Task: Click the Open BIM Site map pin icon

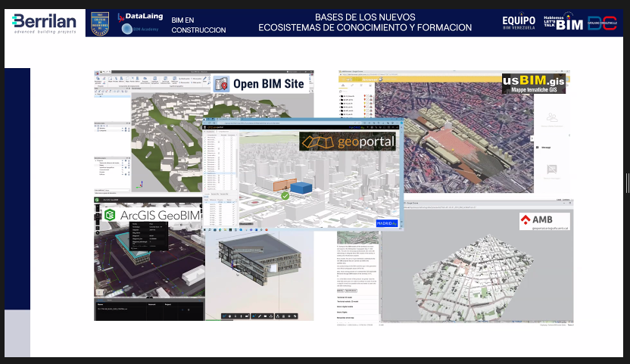Action: click(221, 84)
